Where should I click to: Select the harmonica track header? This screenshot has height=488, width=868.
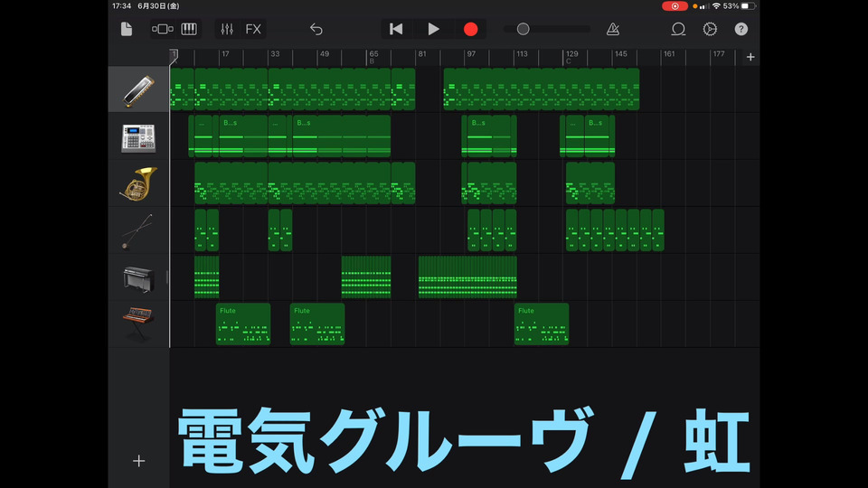click(138, 89)
